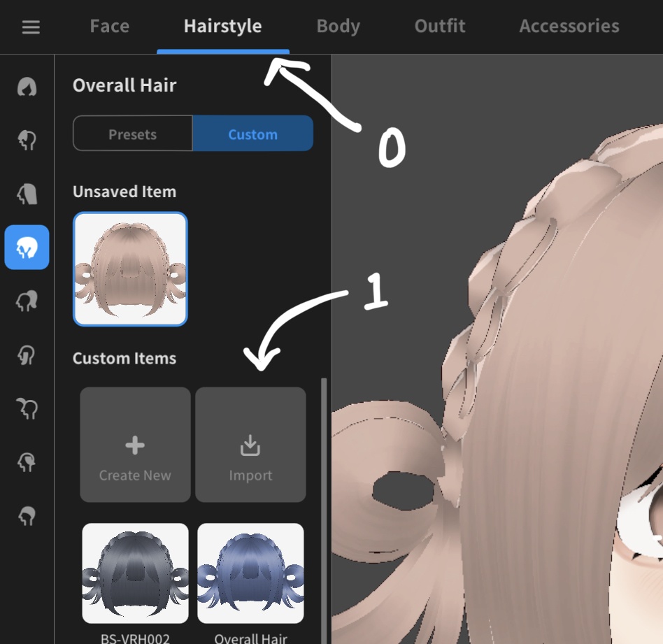This screenshot has width=663, height=644.
Task: Select the BS-VRH002 hairstyle item
Action: click(x=134, y=573)
